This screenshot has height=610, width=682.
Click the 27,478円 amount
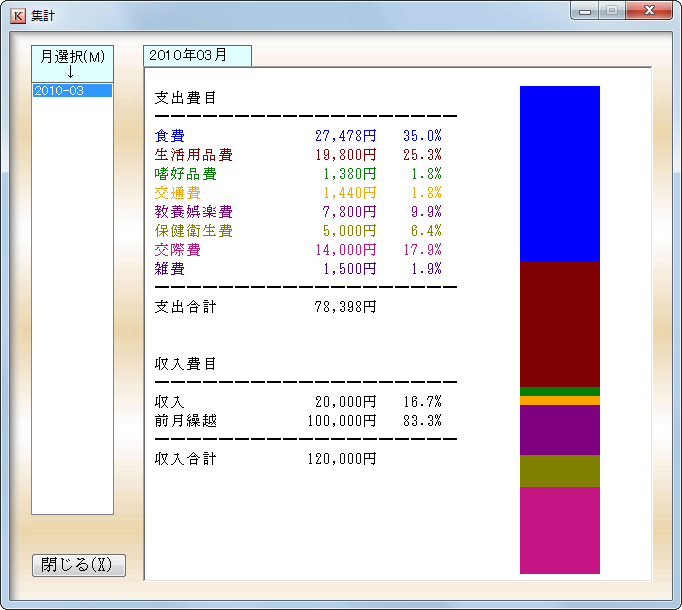pos(346,136)
